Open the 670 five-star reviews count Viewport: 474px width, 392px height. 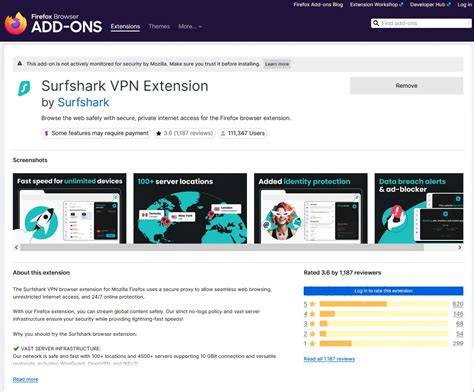(458, 304)
